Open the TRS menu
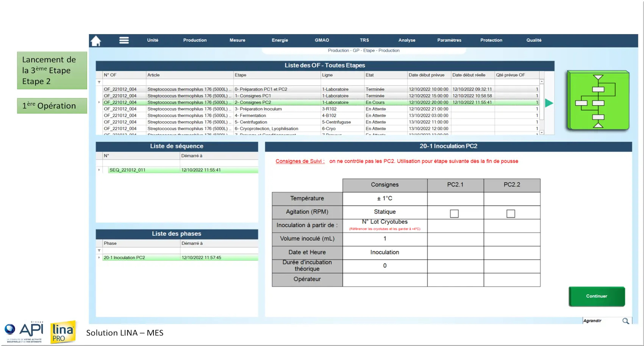This screenshot has height=346, width=644. click(364, 40)
